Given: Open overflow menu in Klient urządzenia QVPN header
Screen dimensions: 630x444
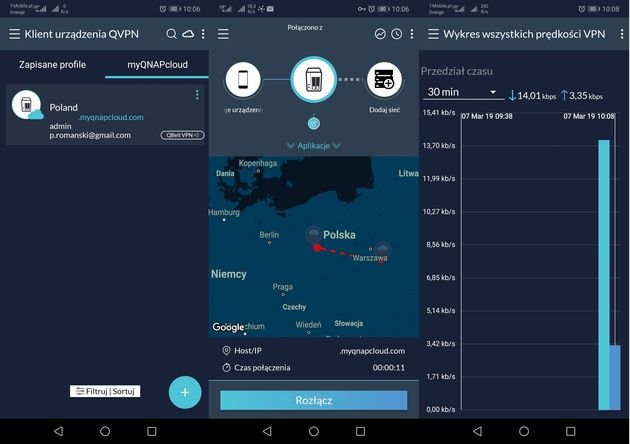Looking at the screenshot, I should (x=203, y=34).
